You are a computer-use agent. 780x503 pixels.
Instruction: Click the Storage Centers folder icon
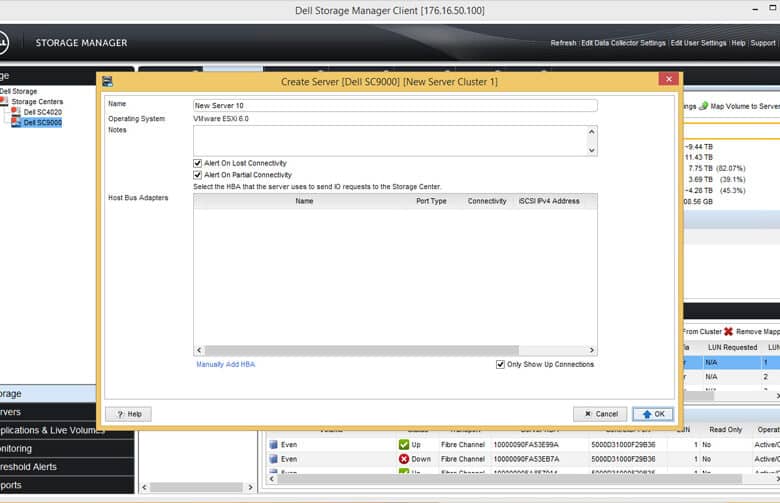tap(4, 101)
